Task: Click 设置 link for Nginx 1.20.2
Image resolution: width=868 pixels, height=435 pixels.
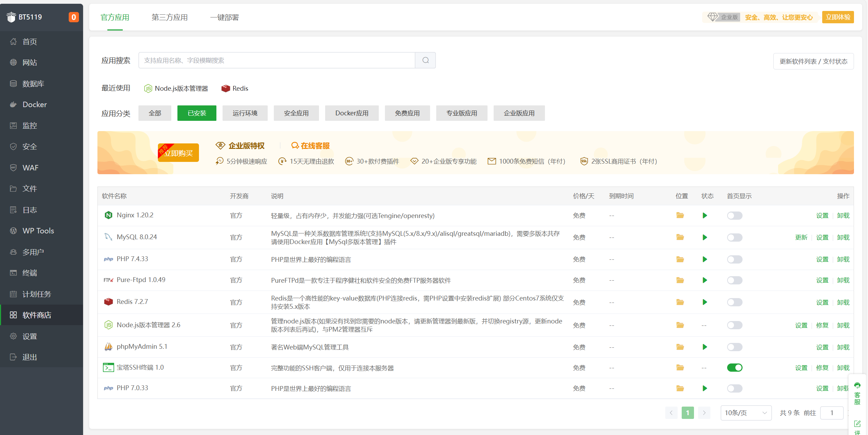Action: (822, 215)
